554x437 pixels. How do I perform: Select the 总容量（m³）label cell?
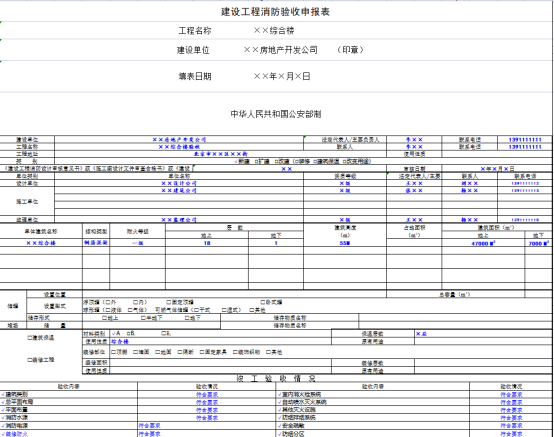pos(455,294)
